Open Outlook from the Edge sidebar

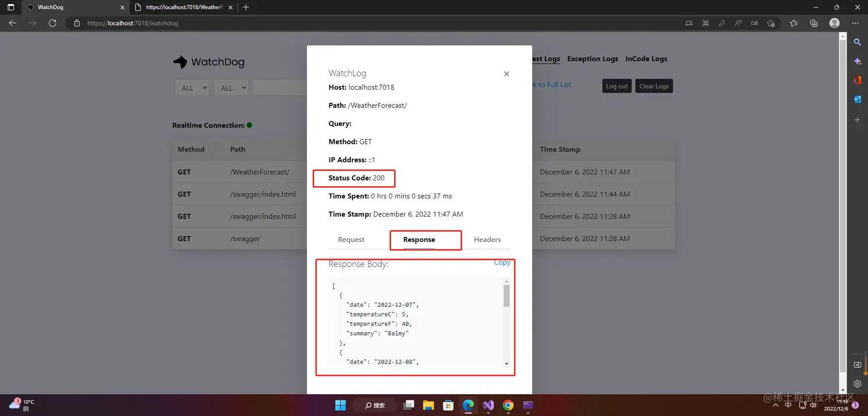[x=857, y=99]
